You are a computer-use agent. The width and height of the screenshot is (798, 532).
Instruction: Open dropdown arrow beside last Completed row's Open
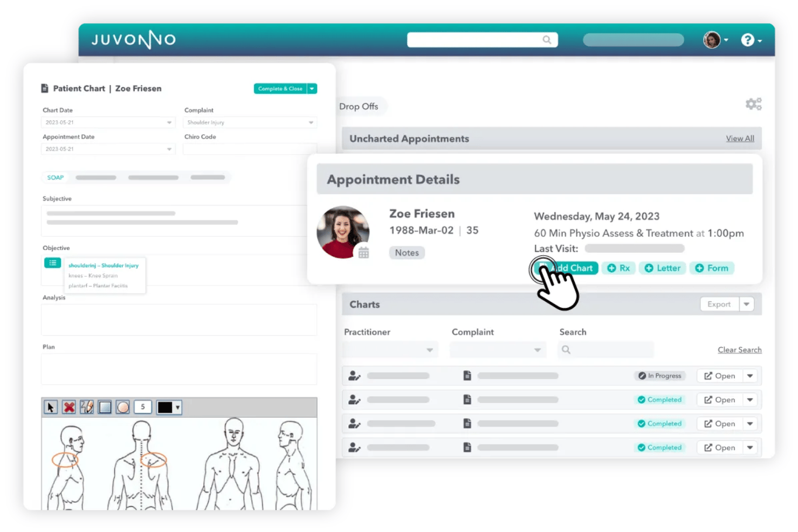pos(750,447)
